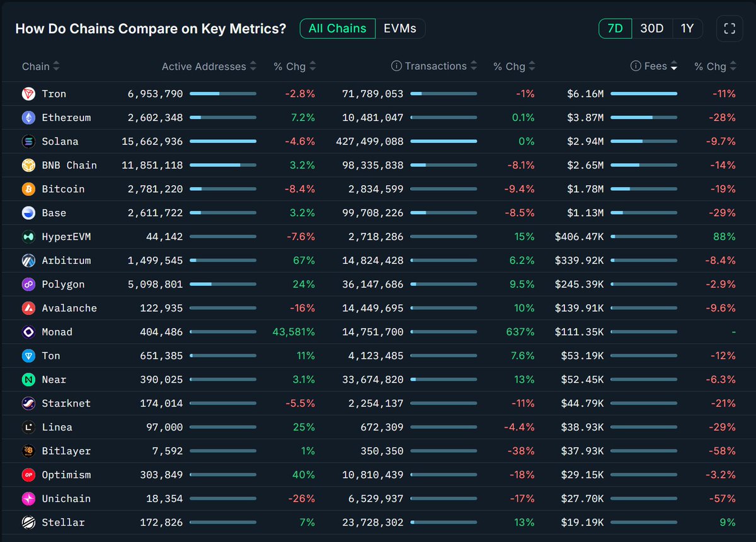Click the Optimism logo icon
The image size is (756, 542).
(x=28, y=475)
